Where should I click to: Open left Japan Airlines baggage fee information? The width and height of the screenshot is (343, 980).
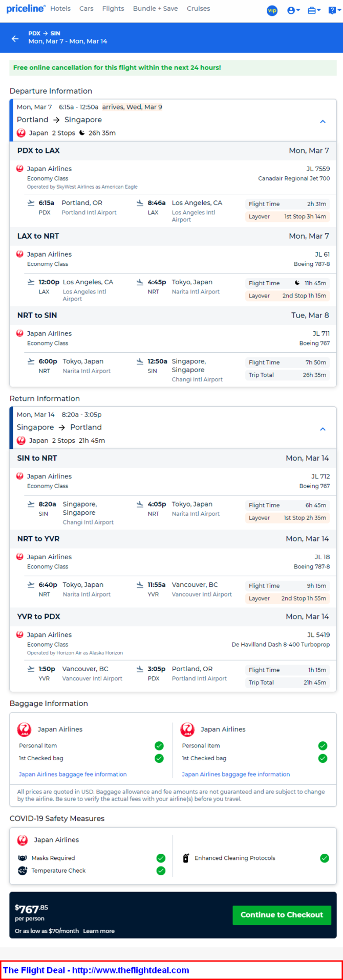pos(73,774)
